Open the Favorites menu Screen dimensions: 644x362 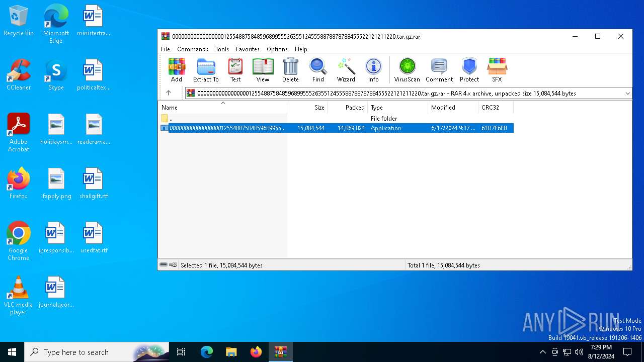coord(248,49)
